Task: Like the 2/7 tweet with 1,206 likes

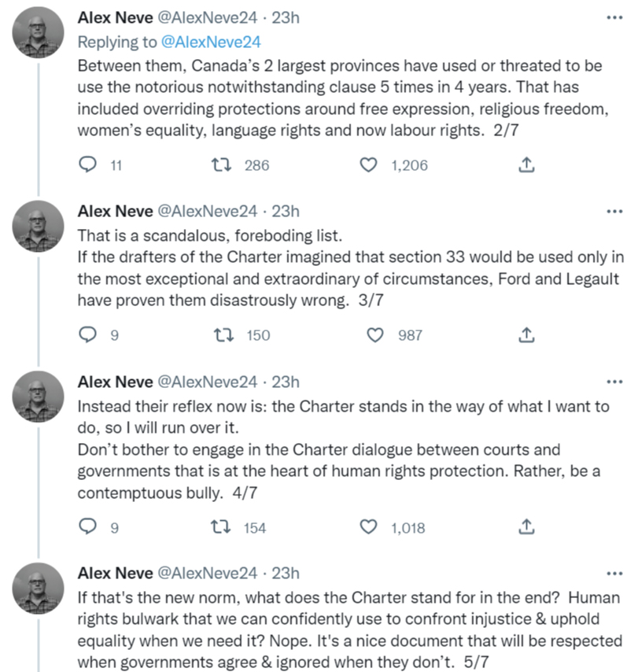Action: (368, 165)
